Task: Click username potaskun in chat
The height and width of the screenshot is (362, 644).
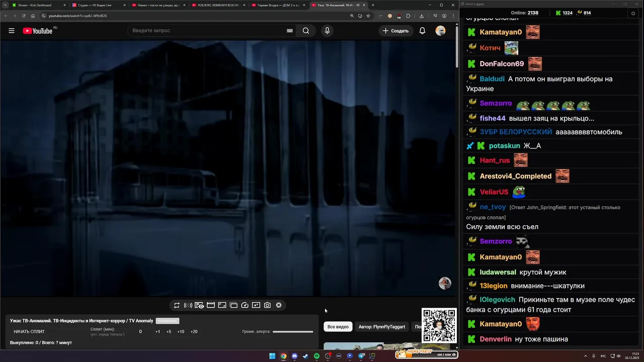Action: click(504, 146)
